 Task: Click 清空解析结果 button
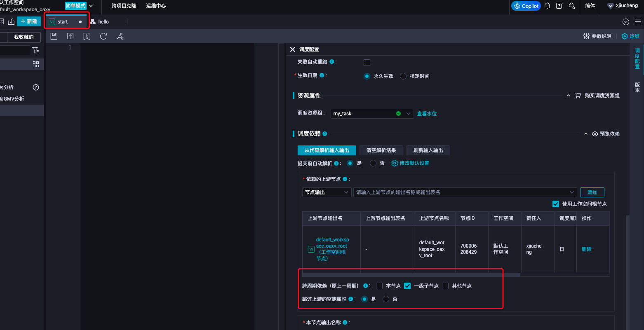(x=381, y=150)
